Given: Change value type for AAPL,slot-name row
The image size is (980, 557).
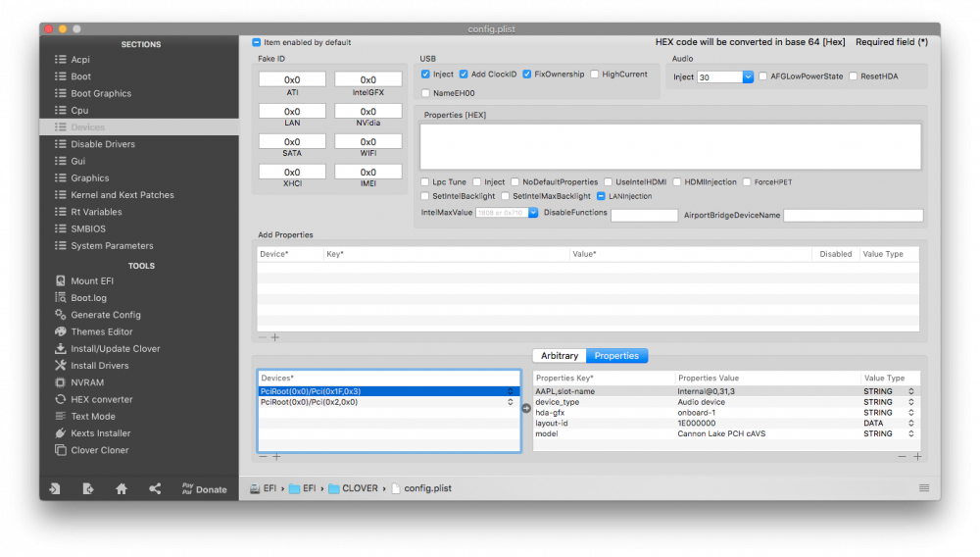Looking at the screenshot, I should (x=911, y=391).
